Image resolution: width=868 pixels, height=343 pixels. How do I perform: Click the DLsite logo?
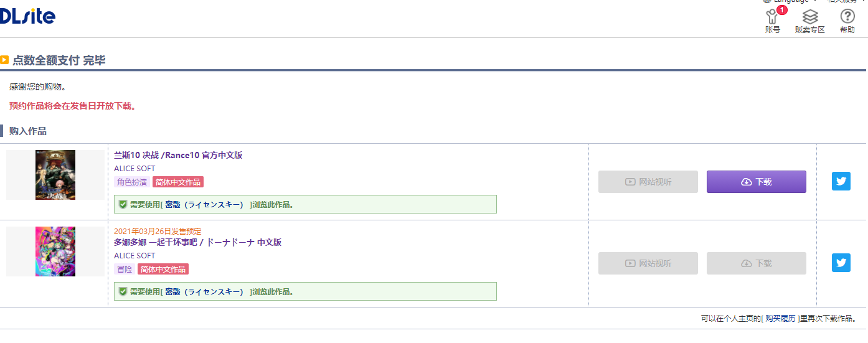[27, 16]
